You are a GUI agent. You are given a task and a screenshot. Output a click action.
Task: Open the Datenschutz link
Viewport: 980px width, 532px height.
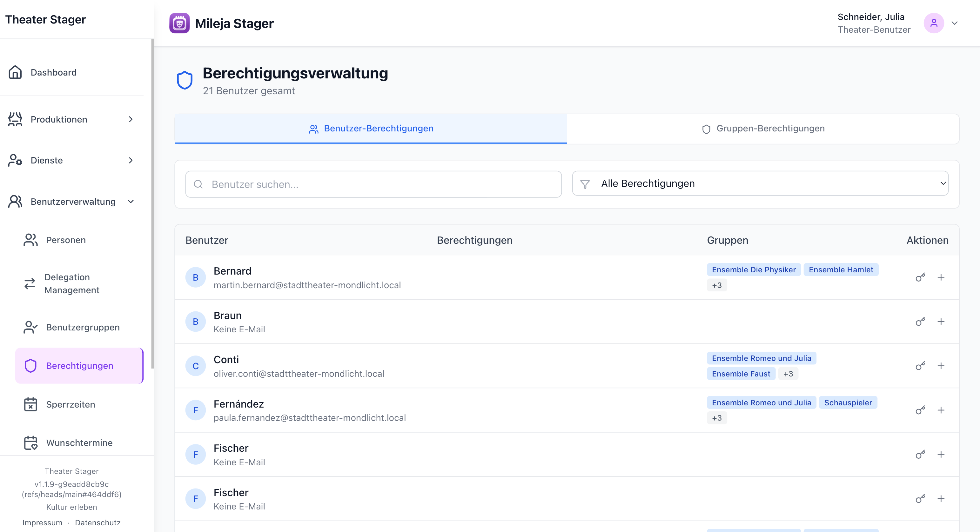(x=98, y=522)
